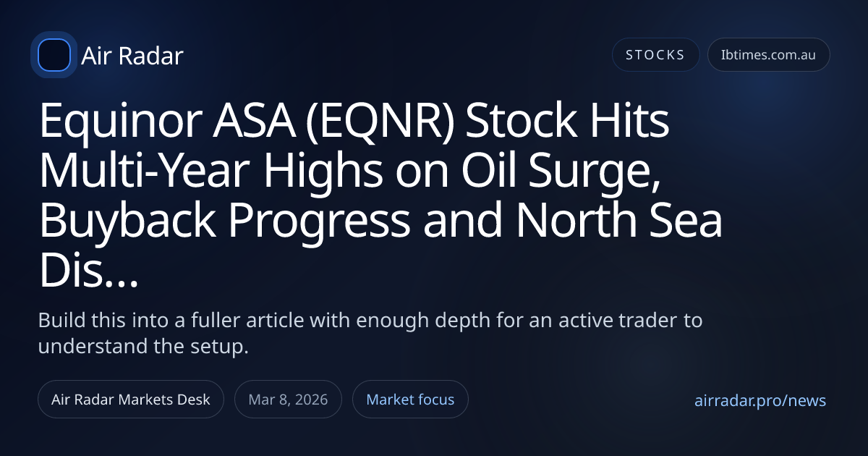This screenshot has height=456, width=868.
Task: Click the Air Radar logo icon
Action: [54, 55]
